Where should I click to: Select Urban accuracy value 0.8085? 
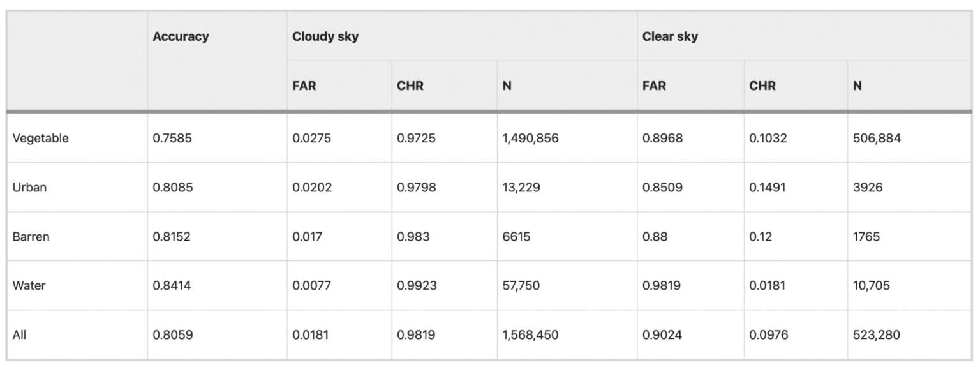[172, 187]
